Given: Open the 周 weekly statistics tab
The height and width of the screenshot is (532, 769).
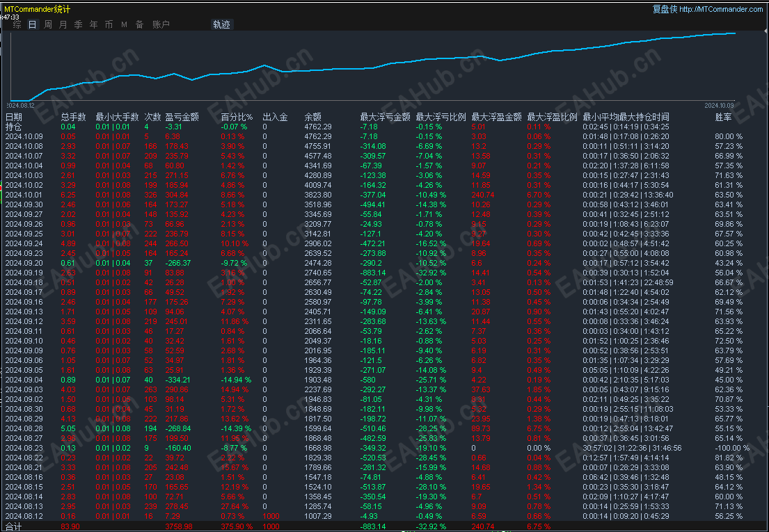Looking at the screenshot, I should point(48,24).
